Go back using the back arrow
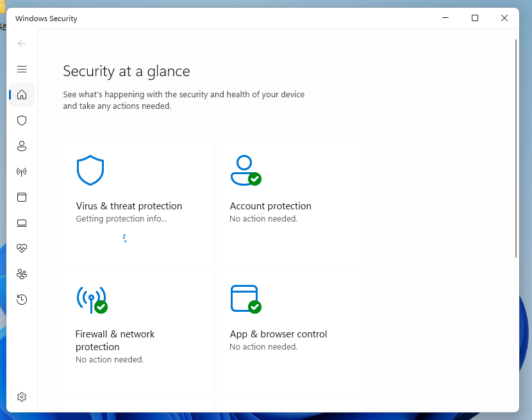 coord(22,44)
